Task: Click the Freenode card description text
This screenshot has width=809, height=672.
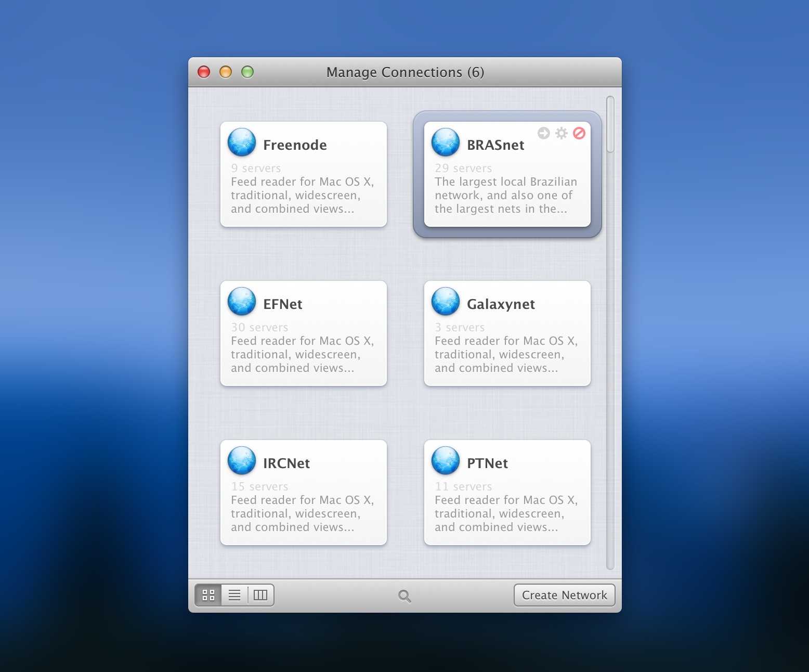Action: [x=303, y=195]
